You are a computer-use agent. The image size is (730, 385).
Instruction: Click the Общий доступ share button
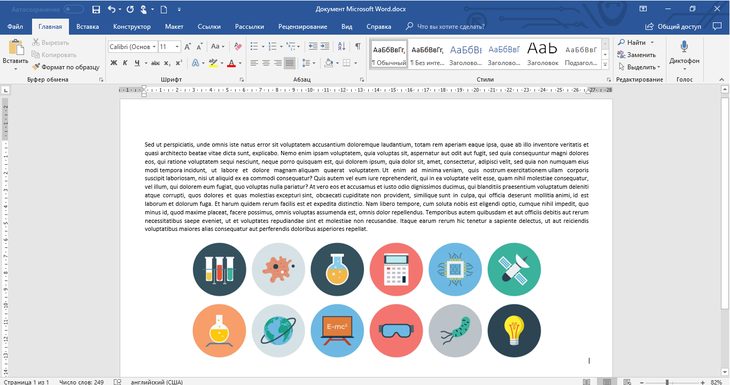673,27
